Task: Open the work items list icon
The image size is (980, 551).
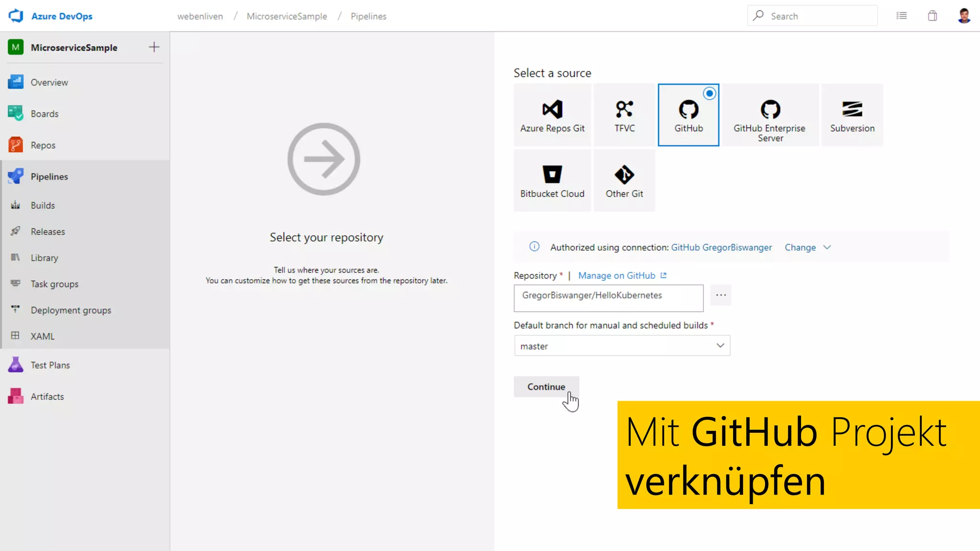Action: [x=902, y=16]
